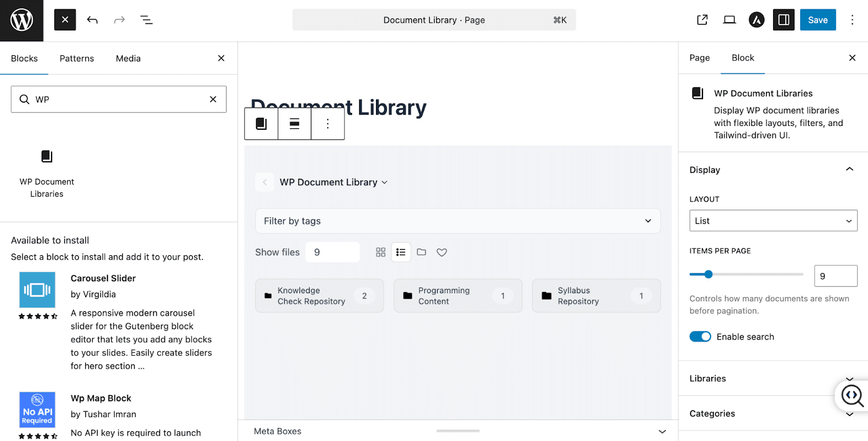Switch to the Media tab
868x441 pixels.
(128, 58)
